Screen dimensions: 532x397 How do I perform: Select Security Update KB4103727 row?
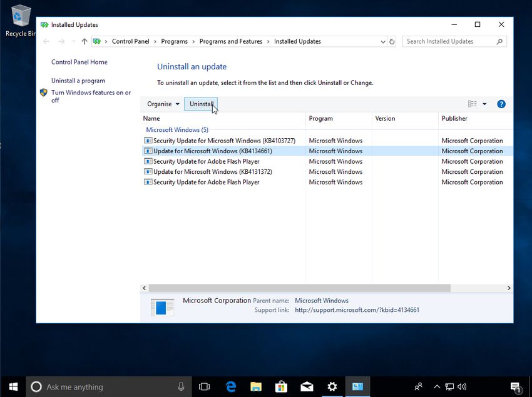tap(326, 141)
